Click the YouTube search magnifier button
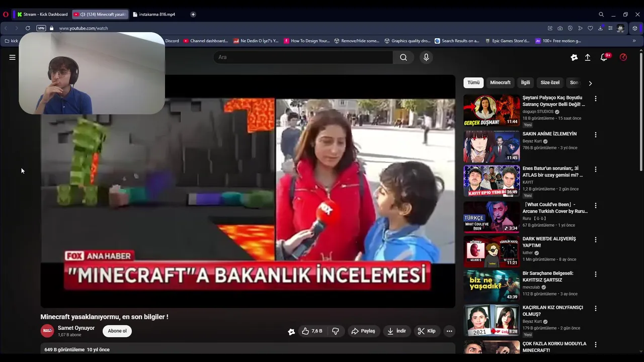The image size is (644, 362). click(x=404, y=57)
